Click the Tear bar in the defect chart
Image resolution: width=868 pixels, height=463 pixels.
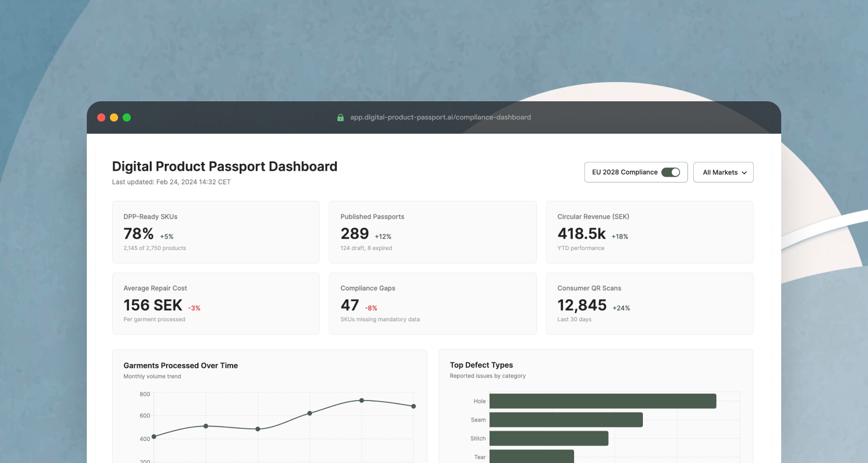tap(532, 457)
